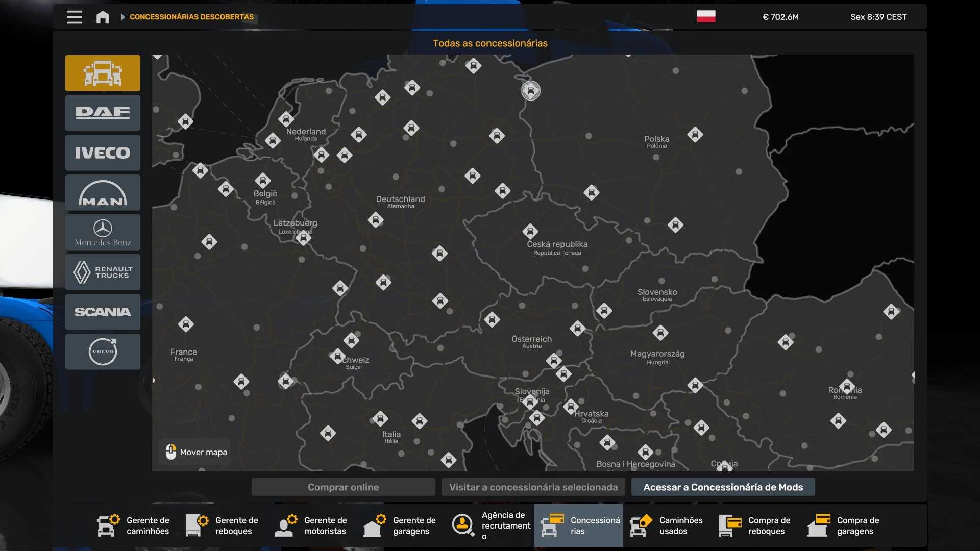Viewport: 980px width, 551px height.
Task: Filter dealerships by IVECO brand
Action: pyautogui.click(x=103, y=153)
